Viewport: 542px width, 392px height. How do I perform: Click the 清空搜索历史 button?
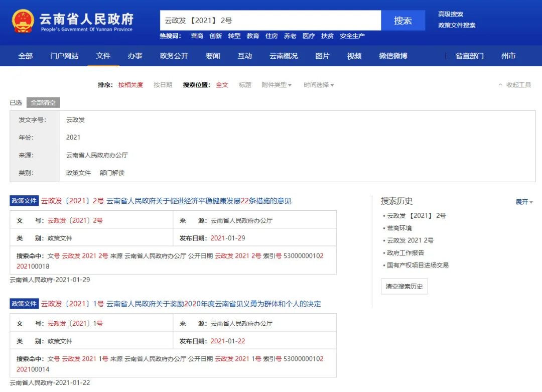click(404, 287)
